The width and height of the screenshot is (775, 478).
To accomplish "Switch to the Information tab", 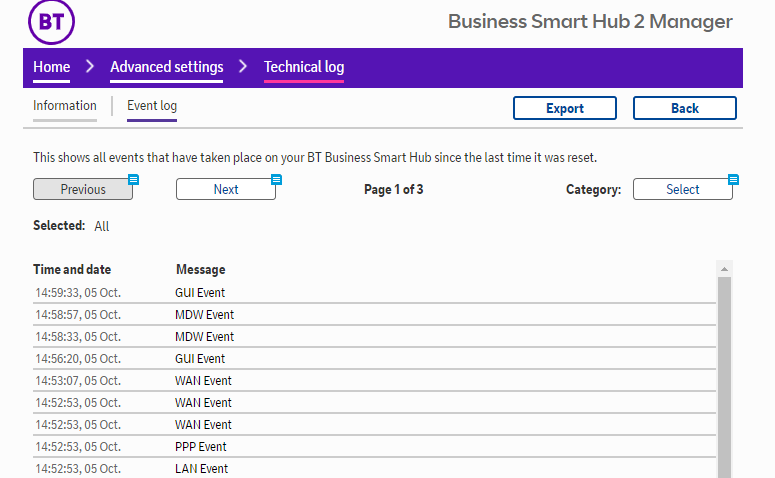I will pos(65,106).
